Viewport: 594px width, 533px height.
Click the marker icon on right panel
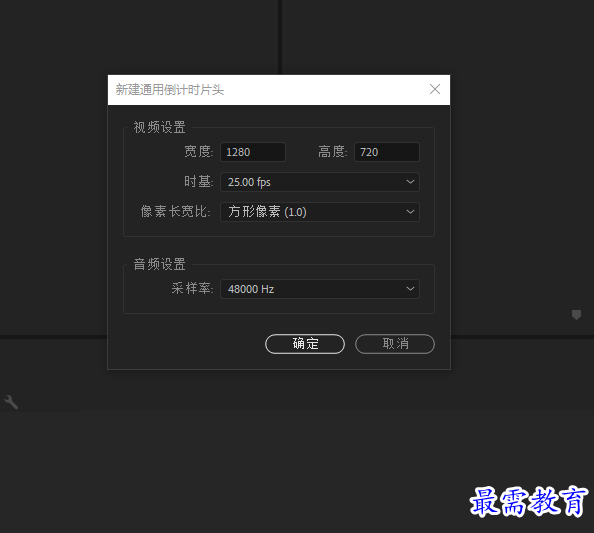[x=576, y=315]
